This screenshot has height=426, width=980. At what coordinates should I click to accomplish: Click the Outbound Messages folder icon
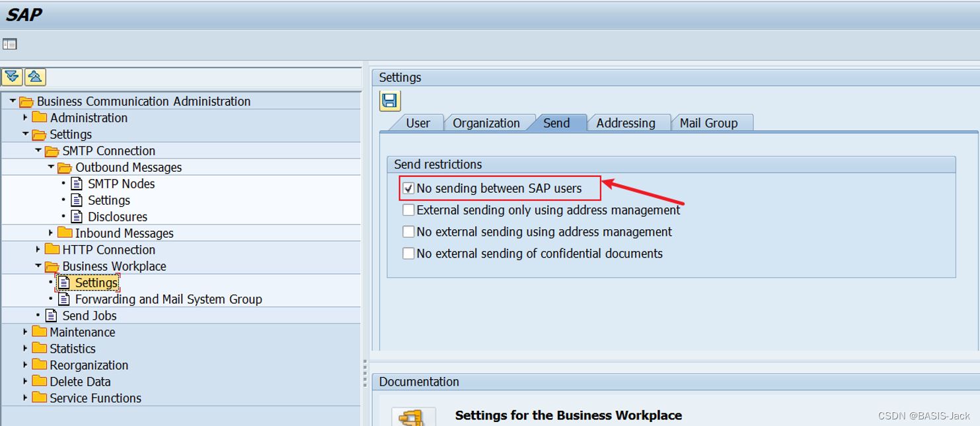click(65, 168)
